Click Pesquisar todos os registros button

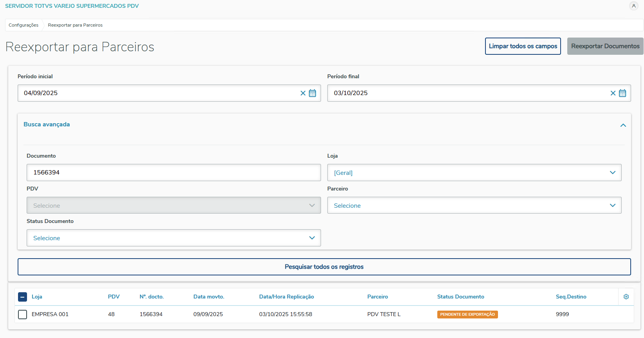(x=324, y=267)
